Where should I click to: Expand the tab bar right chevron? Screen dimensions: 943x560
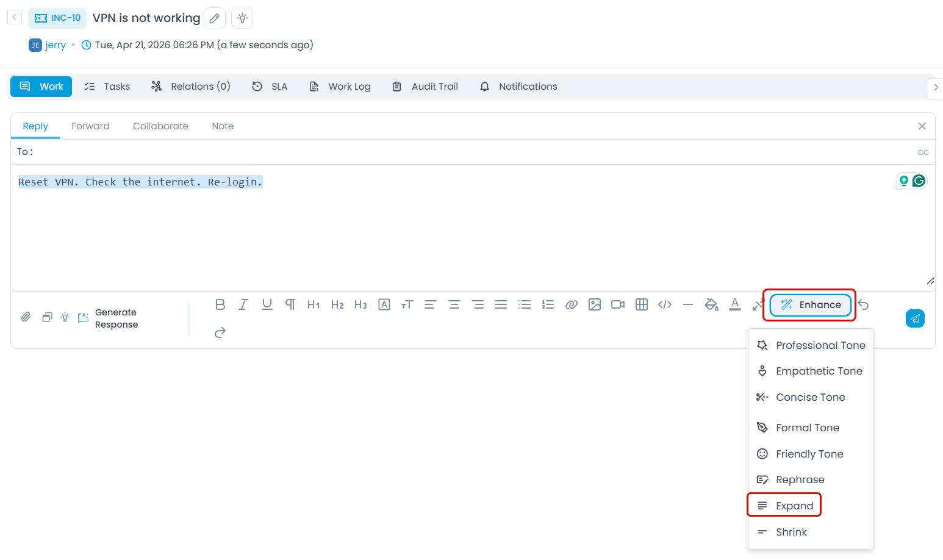coord(936,87)
